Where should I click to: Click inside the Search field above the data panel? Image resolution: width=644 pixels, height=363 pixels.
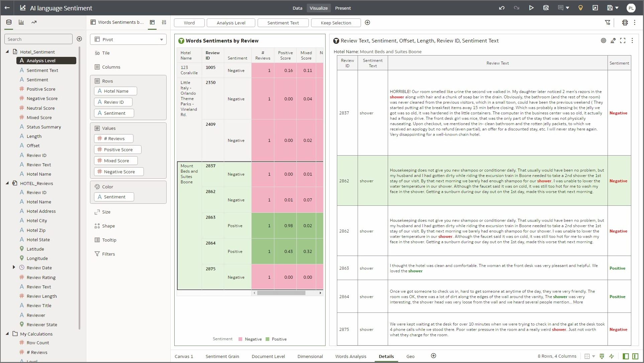38,39
